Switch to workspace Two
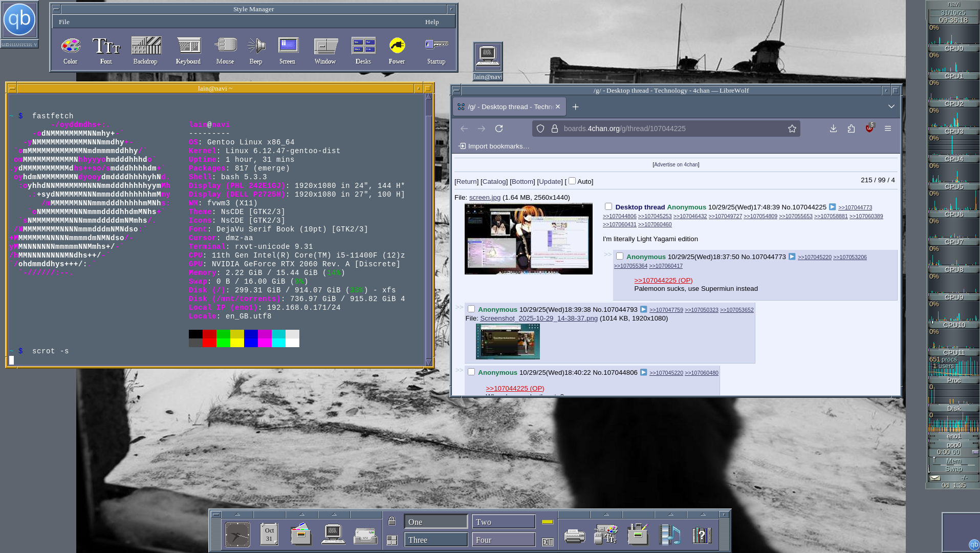This screenshot has height=553, width=980. point(503,522)
